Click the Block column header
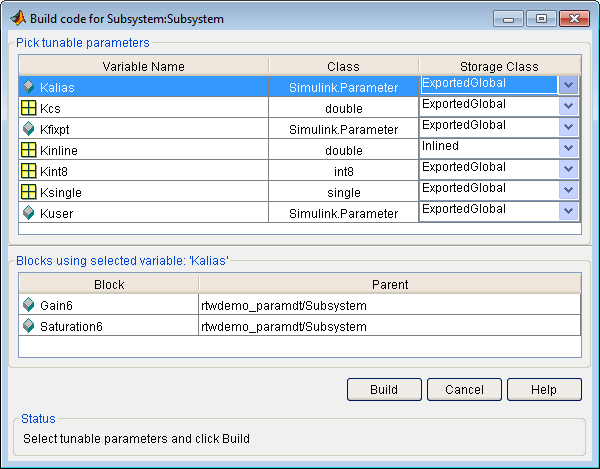 (x=109, y=284)
